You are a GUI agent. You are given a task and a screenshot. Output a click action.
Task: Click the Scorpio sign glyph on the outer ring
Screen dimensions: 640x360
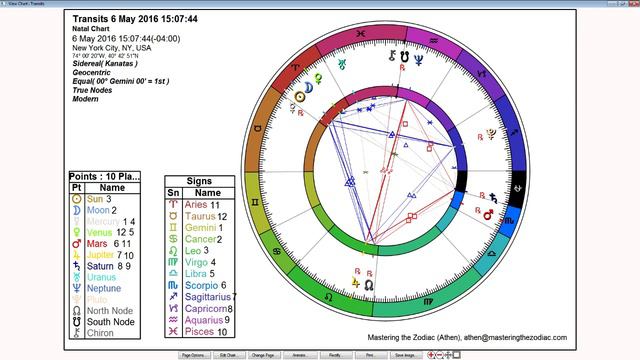509,220
